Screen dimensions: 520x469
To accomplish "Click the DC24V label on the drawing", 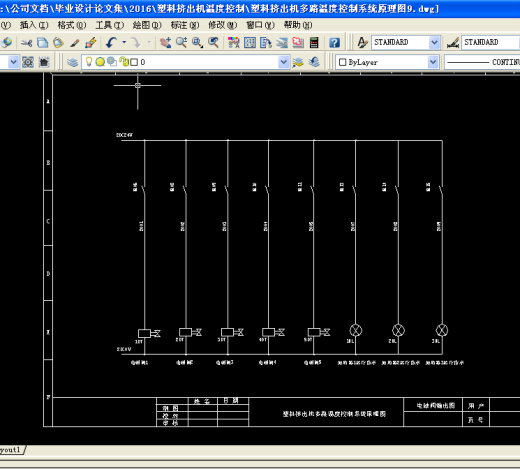I will [x=124, y=135].
